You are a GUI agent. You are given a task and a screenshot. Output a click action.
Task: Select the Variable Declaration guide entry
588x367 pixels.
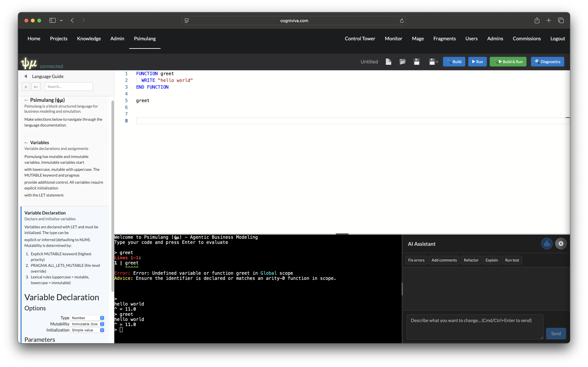(45, 213)
